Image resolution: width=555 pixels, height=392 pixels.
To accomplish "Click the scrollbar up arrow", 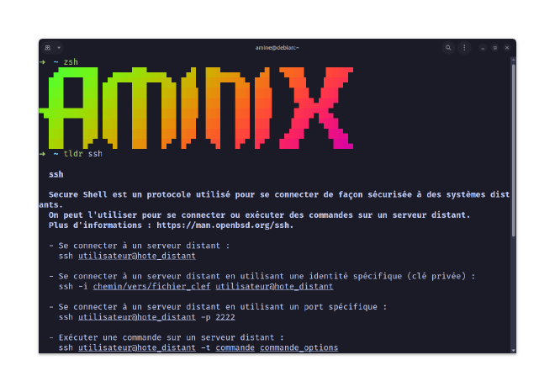I will coord(513,60).
